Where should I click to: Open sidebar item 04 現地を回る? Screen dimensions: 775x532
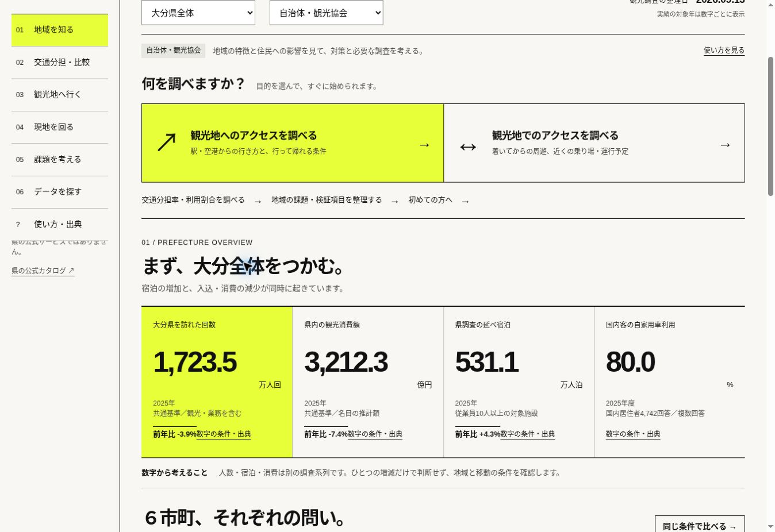pyautogui.click(x=60, y=128)
